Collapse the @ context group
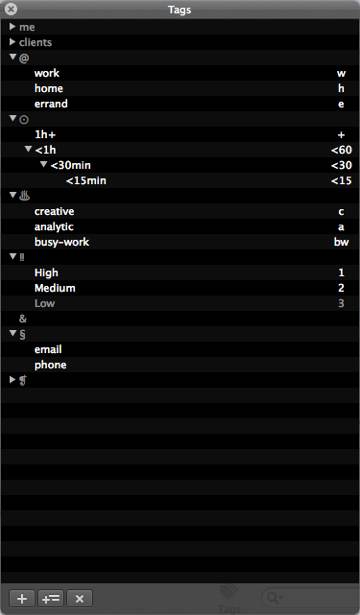360x615 pixels. [13, 57]
